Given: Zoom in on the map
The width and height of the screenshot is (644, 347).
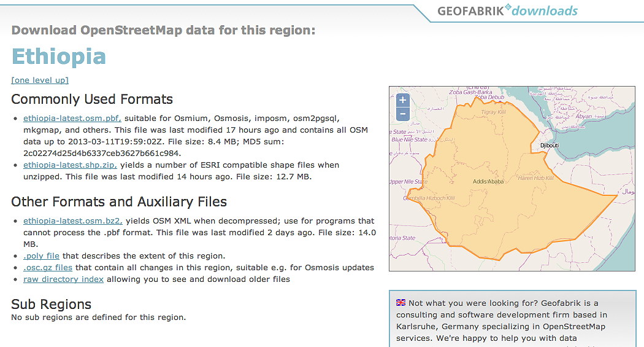Looking at the screenshot, I should tap(402, 100).
